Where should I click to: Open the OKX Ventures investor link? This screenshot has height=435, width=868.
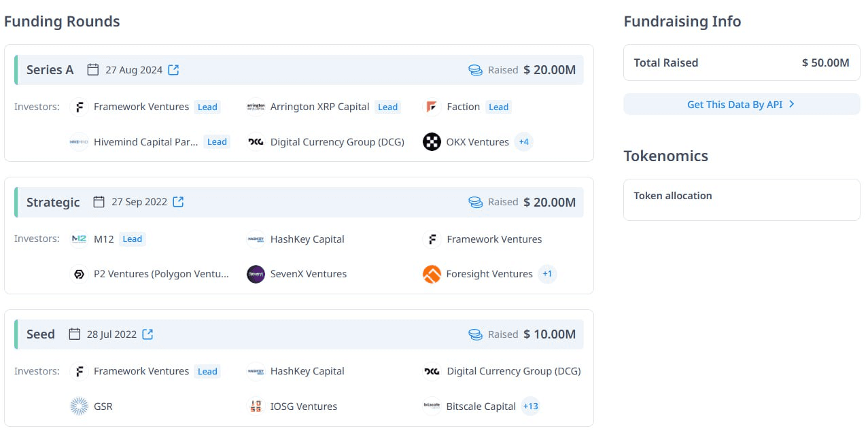(x=477, y=142)
